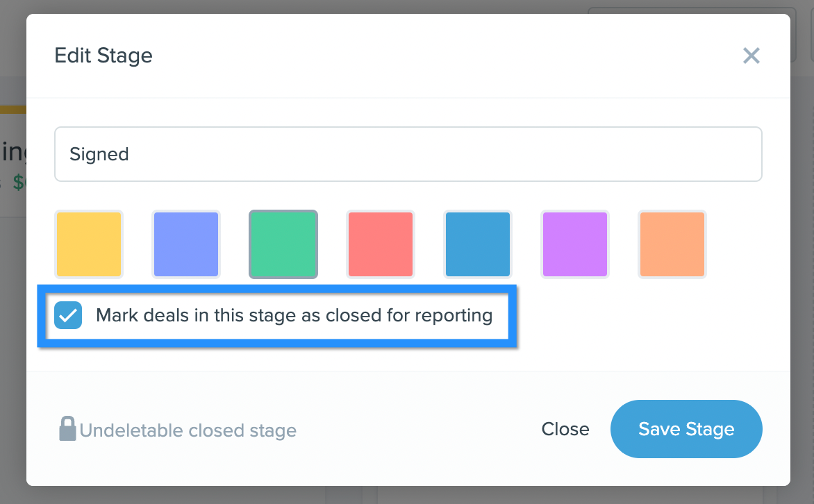Click the Edit Stage dialog title

click(103, 56)
